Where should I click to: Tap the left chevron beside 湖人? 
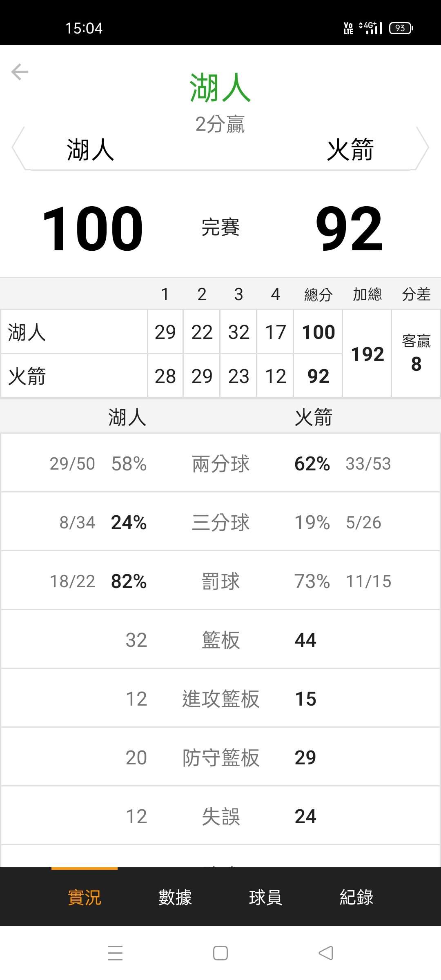[18, 148]
